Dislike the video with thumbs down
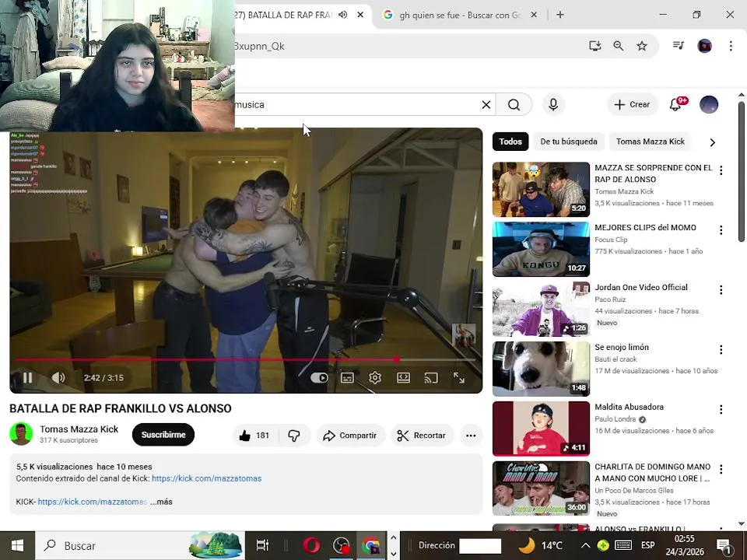The height and width of the screenshot is (560, 747). point(294,436)
